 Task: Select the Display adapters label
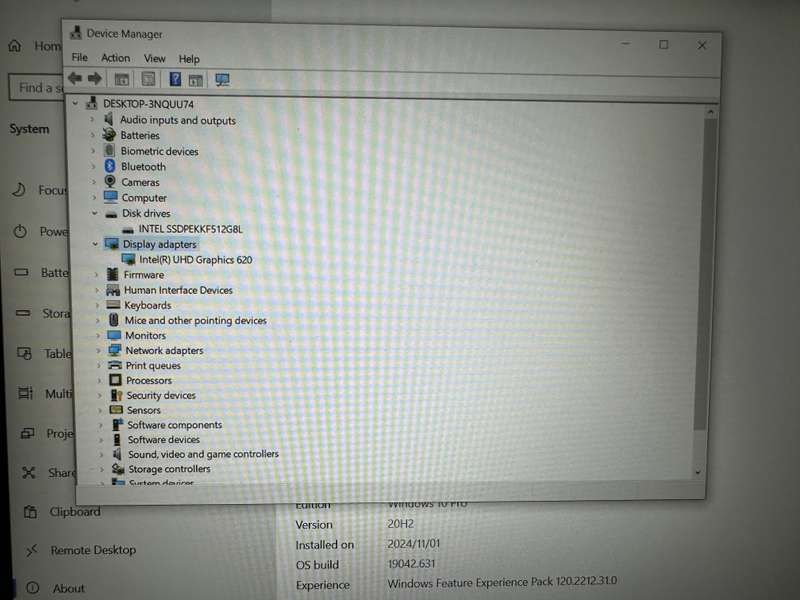pos(159,244)
